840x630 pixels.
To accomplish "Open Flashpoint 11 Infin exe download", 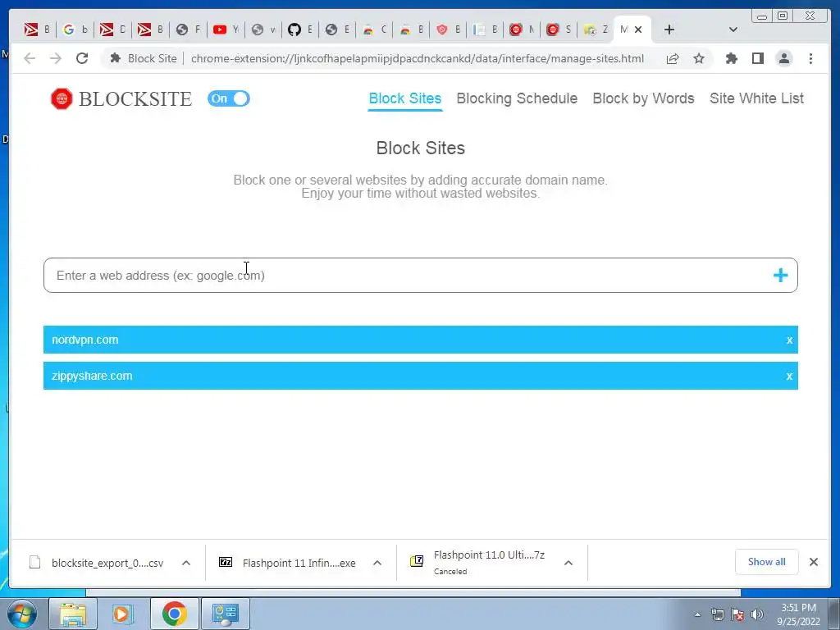I will [288, 563].
